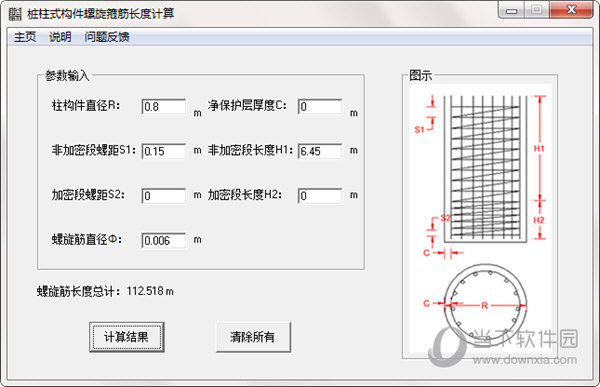Click the 螺旋筋直径Φ label
This screenshot has width=600, height=387.
[87, 239]
